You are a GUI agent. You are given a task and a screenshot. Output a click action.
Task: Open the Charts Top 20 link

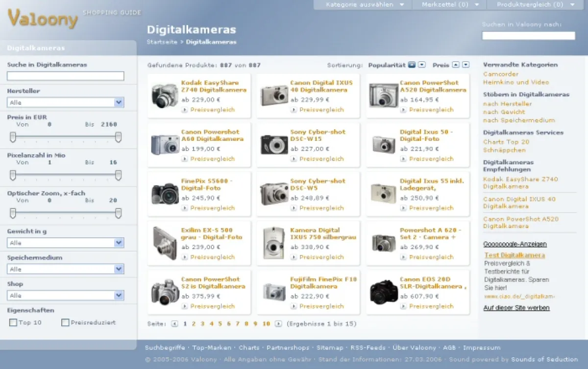[506, 141]
